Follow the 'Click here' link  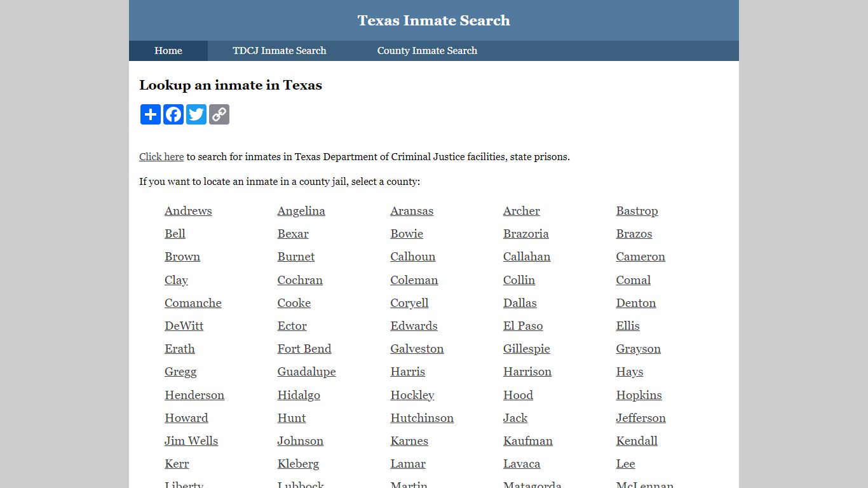(x=161, y=157)
